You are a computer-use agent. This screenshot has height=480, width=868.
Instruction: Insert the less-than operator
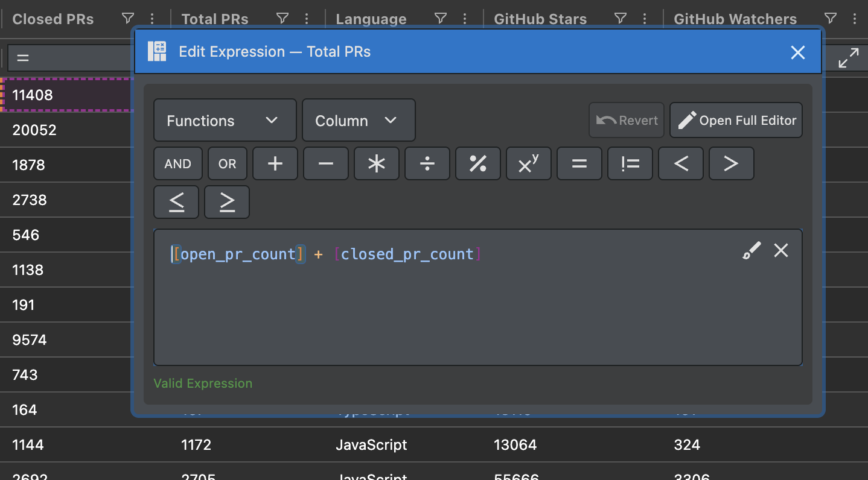click(x=681, y=163)
